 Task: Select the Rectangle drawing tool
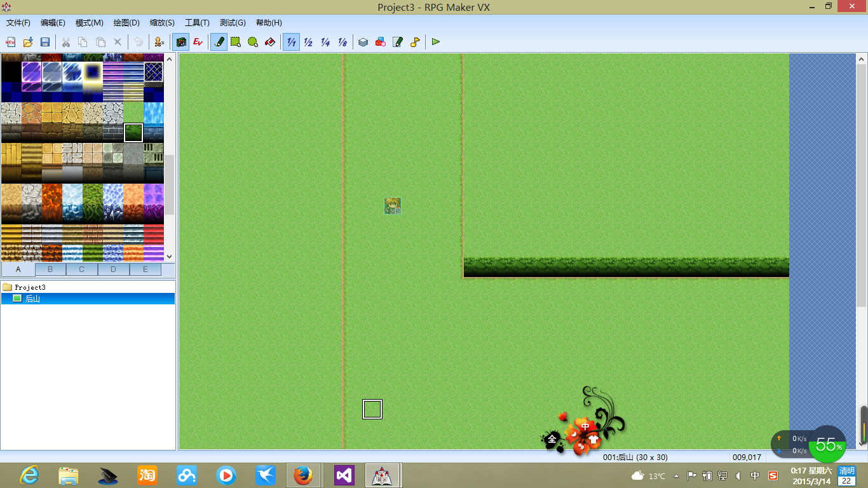[236, 42]
